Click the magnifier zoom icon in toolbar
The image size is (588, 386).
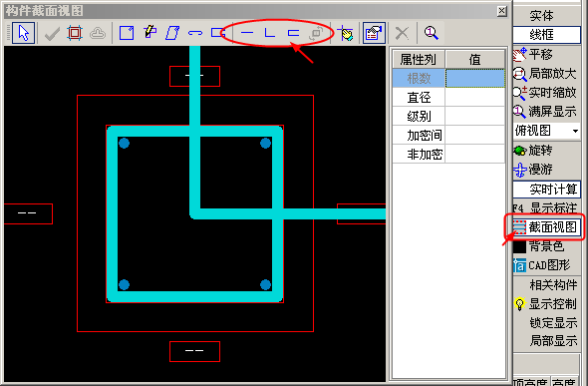click(x=432, y=33)
